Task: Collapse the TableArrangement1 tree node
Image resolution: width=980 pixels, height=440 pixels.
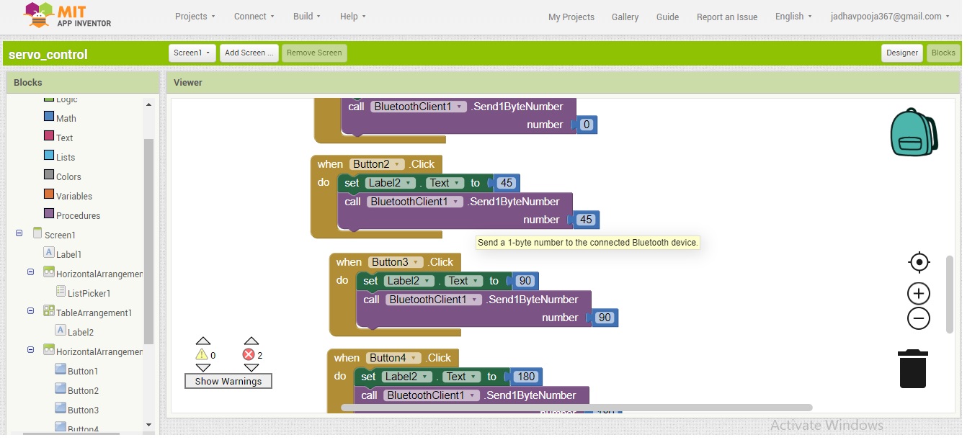Action: (x=30, y=311)
